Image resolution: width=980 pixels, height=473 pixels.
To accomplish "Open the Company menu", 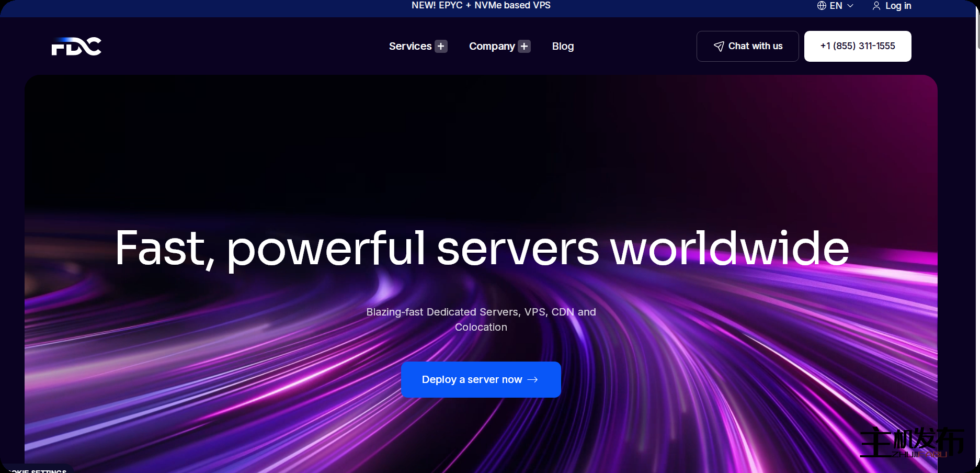I will tap(492, 47).
